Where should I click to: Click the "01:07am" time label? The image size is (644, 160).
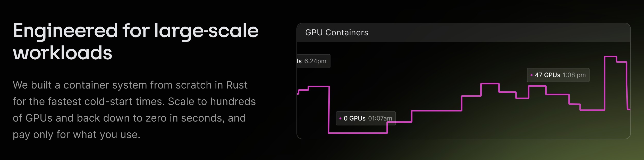point(380,118)
